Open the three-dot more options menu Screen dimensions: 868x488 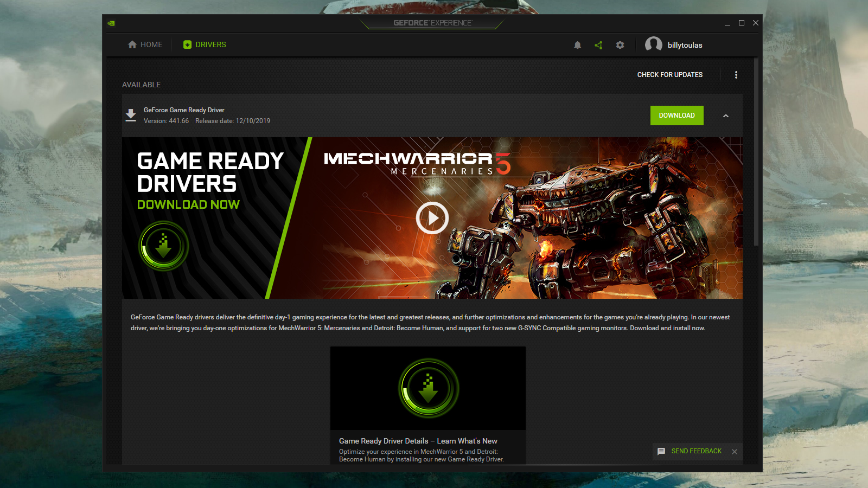coord(736,75)
